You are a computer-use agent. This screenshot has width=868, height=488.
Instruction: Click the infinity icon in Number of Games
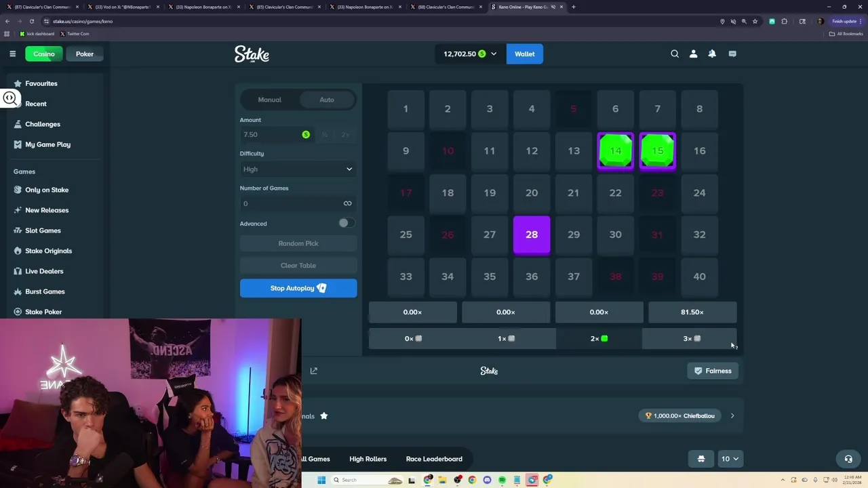[347, 203]
